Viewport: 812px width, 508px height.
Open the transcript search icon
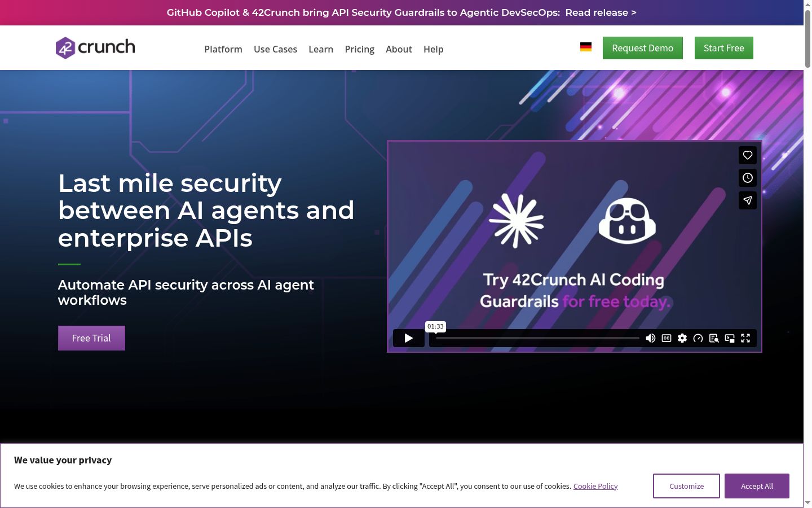[x=714, y=338]
